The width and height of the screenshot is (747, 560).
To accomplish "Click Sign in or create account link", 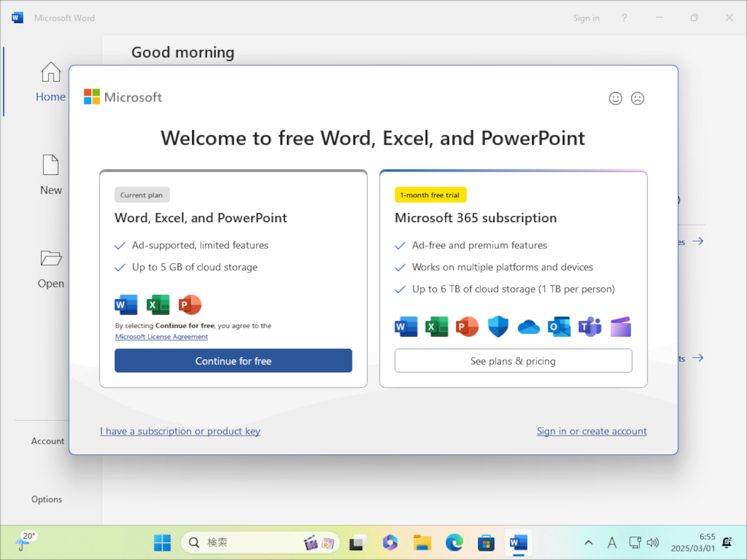I will click(x=591, y=431).
